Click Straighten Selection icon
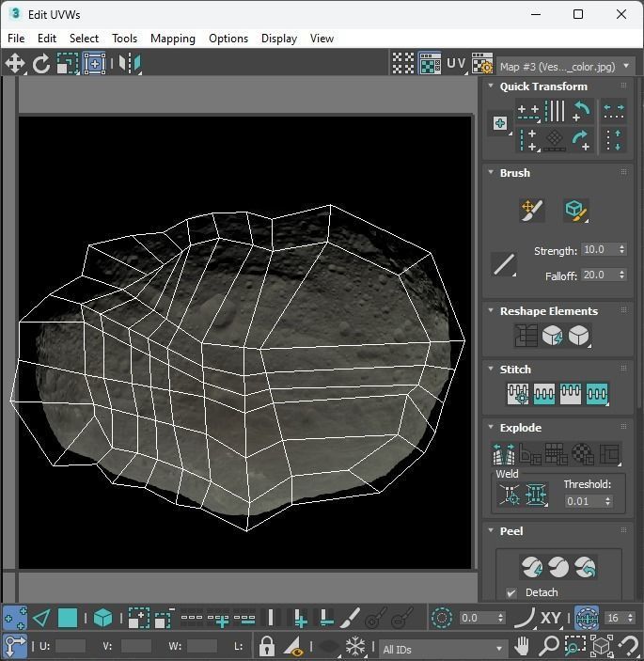 526,336
